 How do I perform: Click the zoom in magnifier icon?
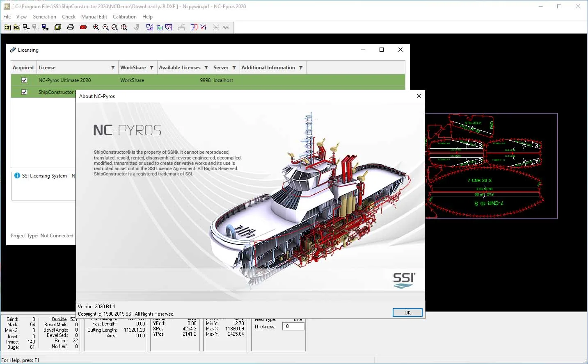[x=96, y=27]
